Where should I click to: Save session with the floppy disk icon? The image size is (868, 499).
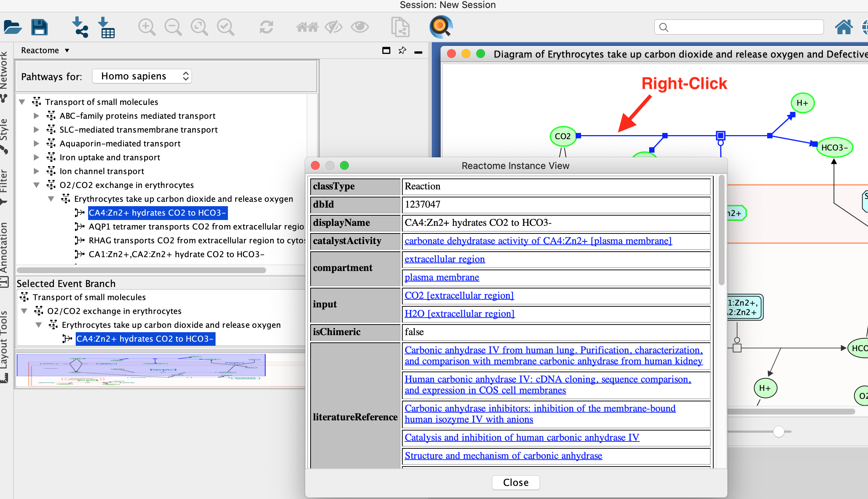[39, 27]
